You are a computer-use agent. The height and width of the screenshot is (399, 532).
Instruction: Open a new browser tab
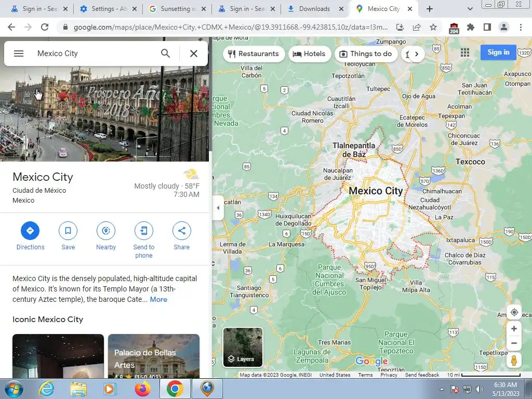coord(430,9)
